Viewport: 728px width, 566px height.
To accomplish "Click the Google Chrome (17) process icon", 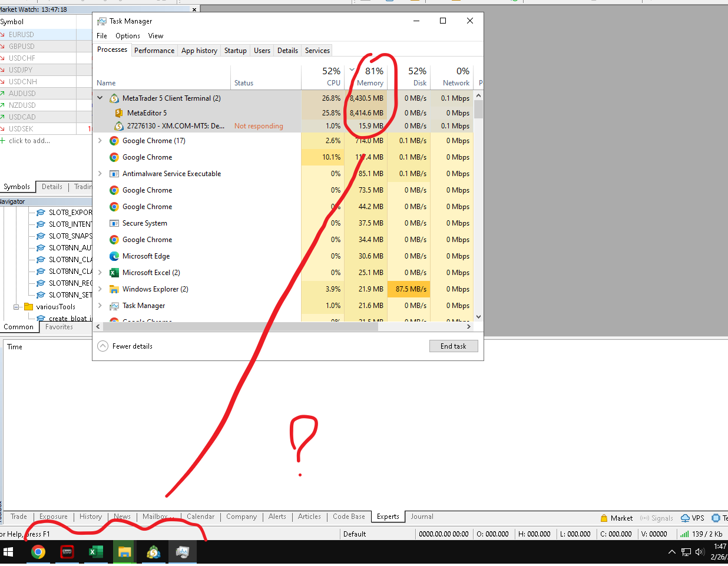I will coord(114,141).
